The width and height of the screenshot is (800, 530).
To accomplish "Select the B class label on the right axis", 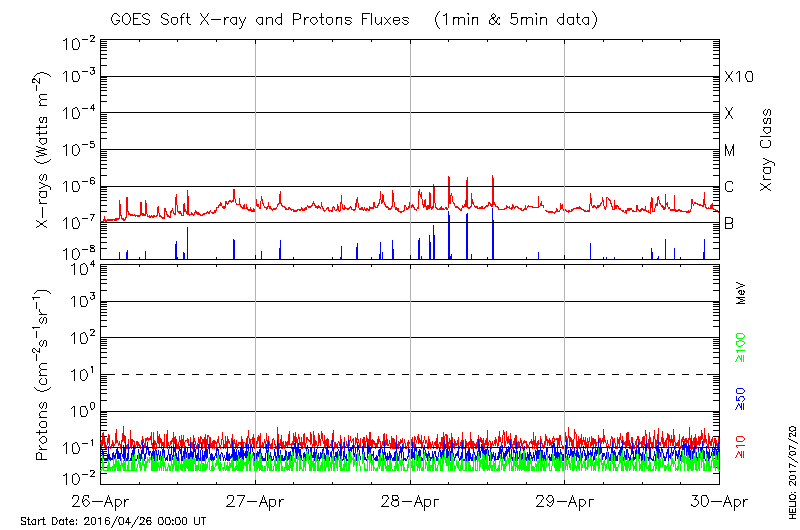I will pyautogui.click(x=729, y=223).
